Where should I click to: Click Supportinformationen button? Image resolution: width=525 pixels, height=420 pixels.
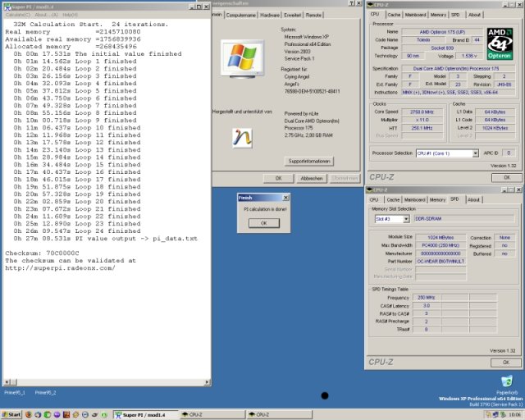coord(309,161)
